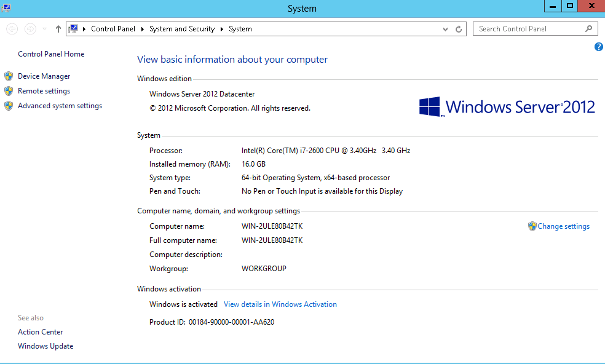Expand the arrow after Control Panel breadcrumb

(x=143, y=29)
